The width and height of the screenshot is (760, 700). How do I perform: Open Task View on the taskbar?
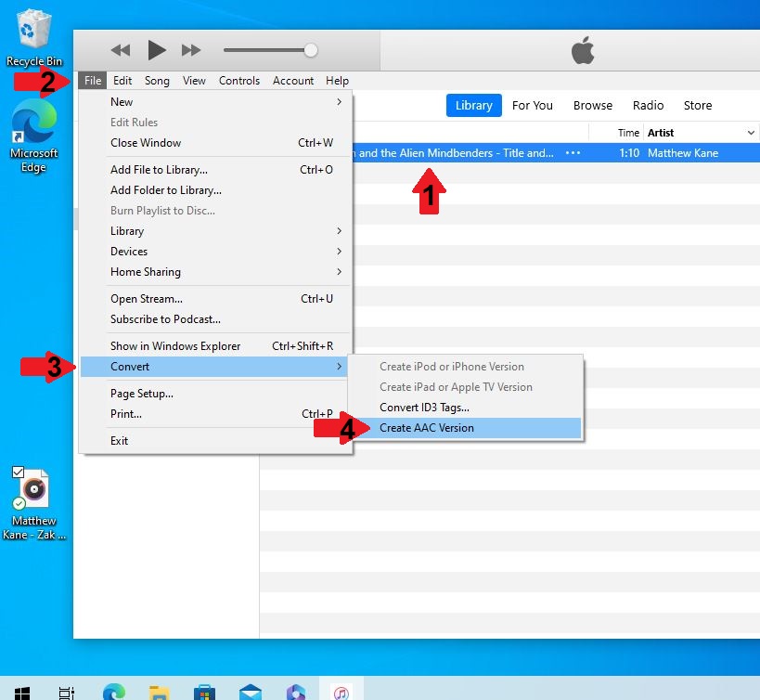pos(67,693)
